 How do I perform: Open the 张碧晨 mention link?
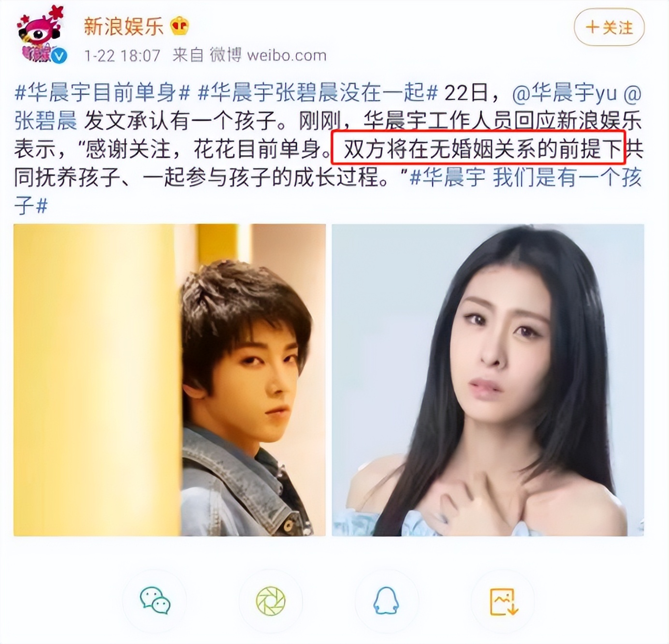tap(46, 121)
